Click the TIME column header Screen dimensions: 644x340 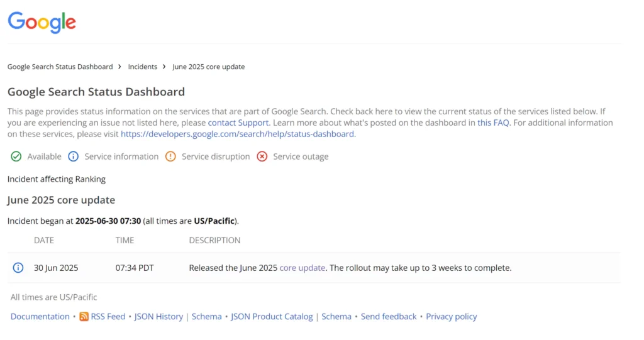click(x=125, y=240)
